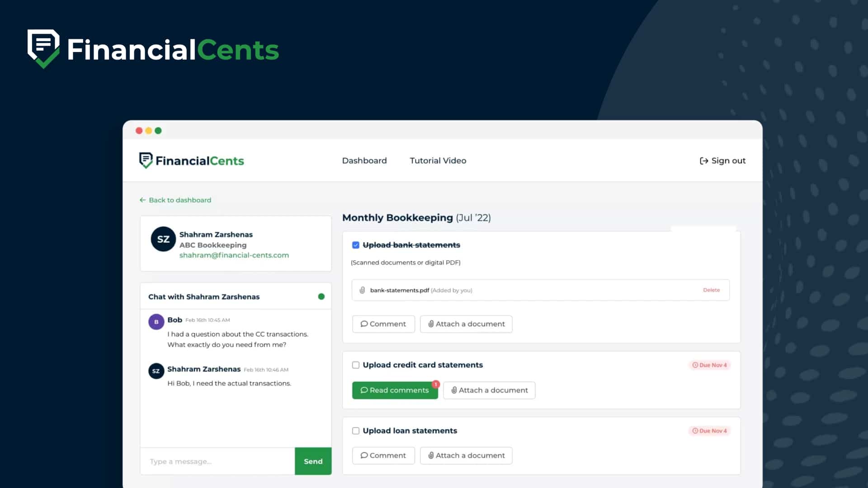Viewport: 868px width, 488px height.
Task: Click the yellow minimize window dot
Action: pos(148,131)
